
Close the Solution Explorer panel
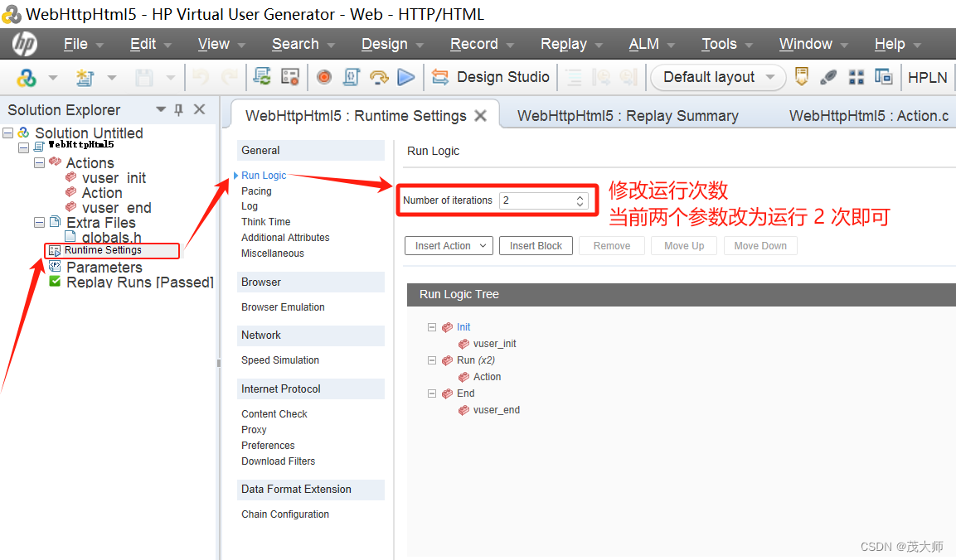pyautogui.click(x=199, y=109)
